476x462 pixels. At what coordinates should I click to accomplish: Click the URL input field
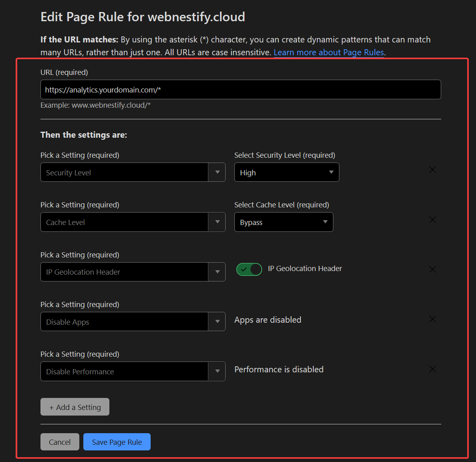click(x=240, y=90)
